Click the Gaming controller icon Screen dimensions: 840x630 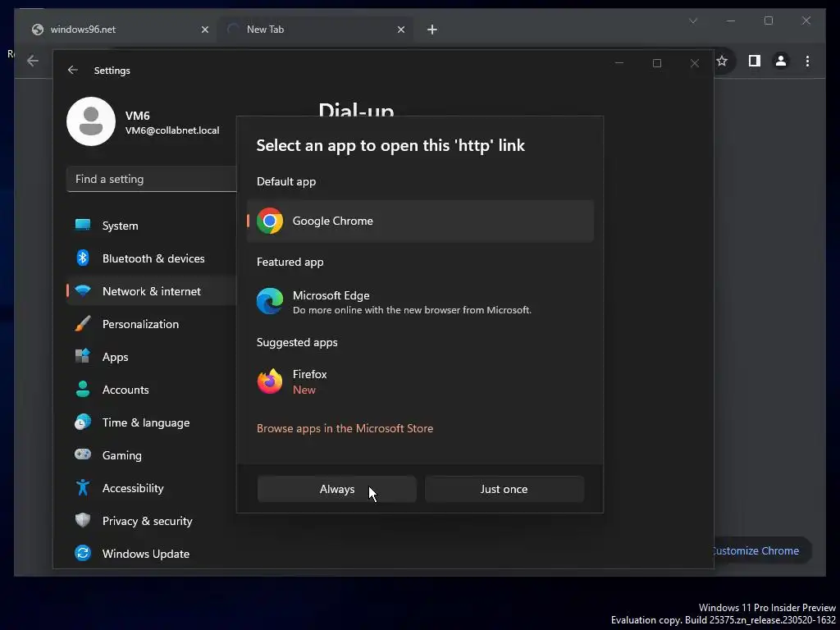[x=83, y=454]
